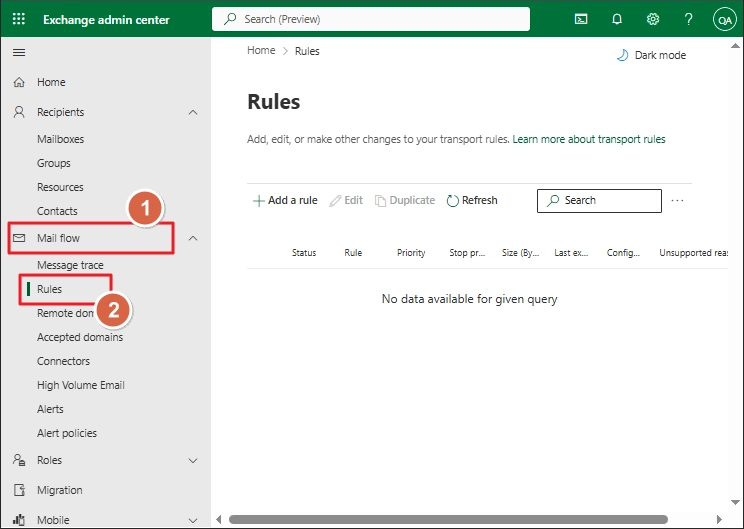
Task: Expand the Roles section chevron
Action: tap(193, 460)
